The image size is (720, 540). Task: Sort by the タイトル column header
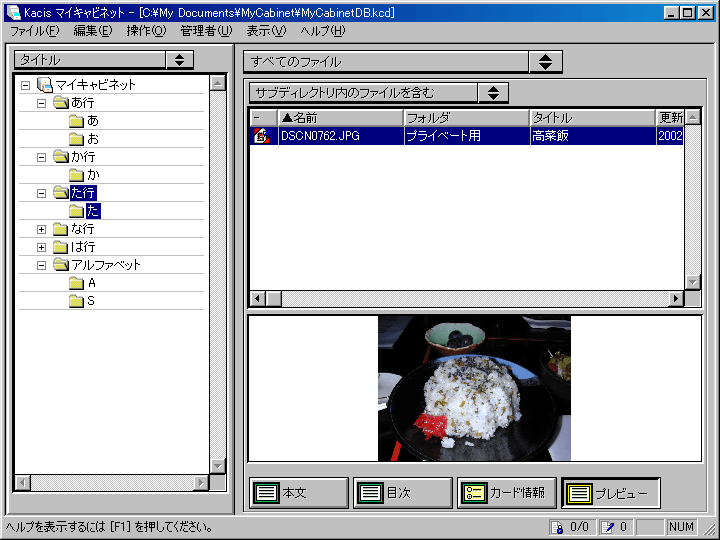[592, 118]
